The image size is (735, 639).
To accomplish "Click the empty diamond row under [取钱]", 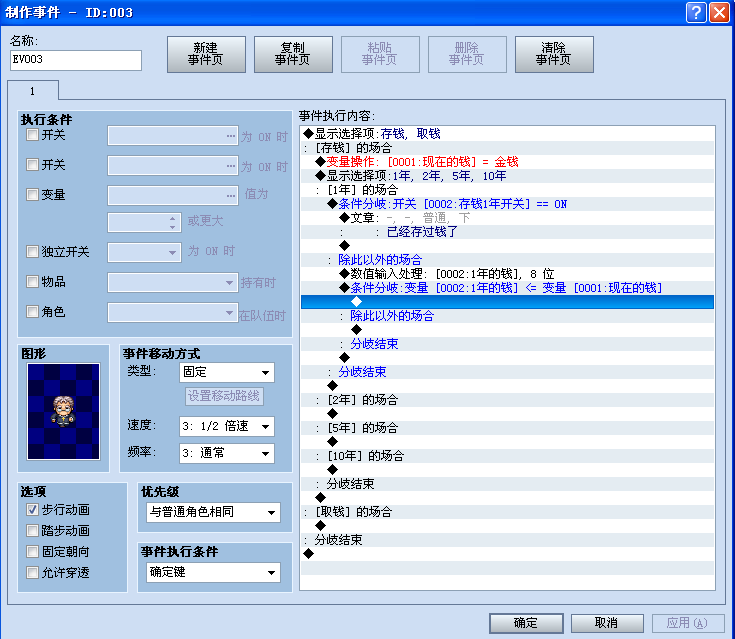I will point(508,526).
